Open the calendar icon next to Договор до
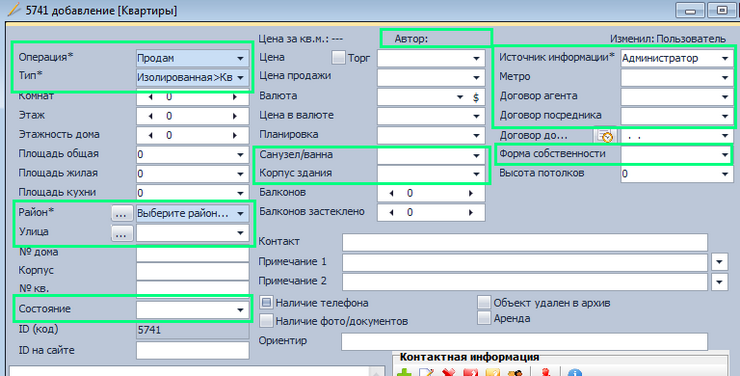740x376 pixels. [x=605, y=136]
